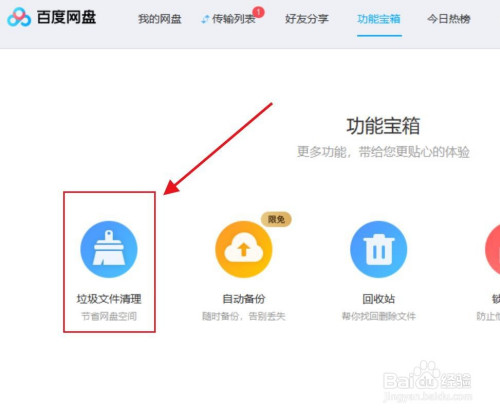Open the 传输列表 tab

233,19
